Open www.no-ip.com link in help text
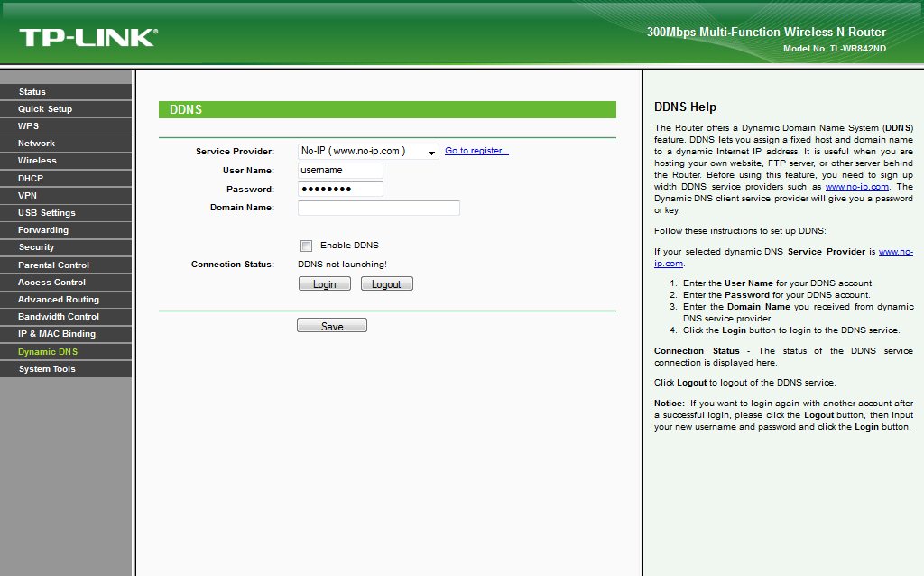The width and height of the screenshot is (924, 576). pos(850,187)
